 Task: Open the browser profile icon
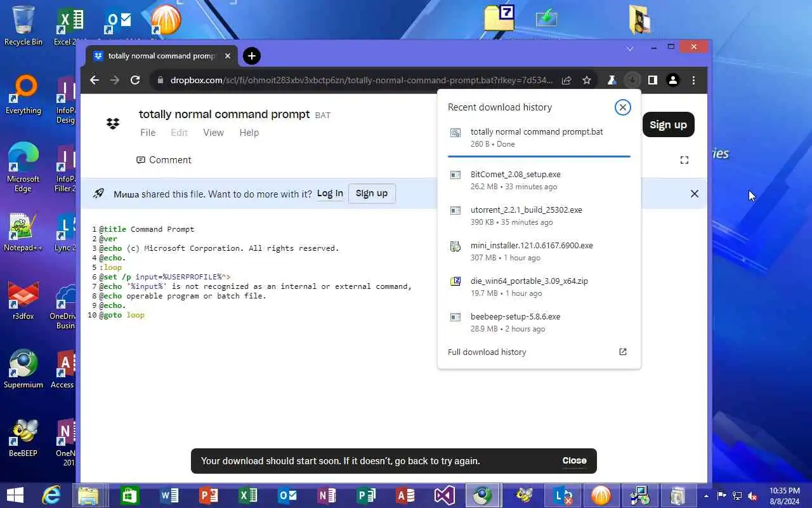[x=673, y=80]
